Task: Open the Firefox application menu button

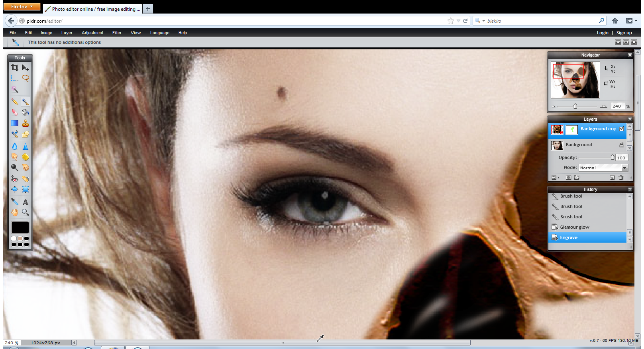Action: click(x=22, y=7)
